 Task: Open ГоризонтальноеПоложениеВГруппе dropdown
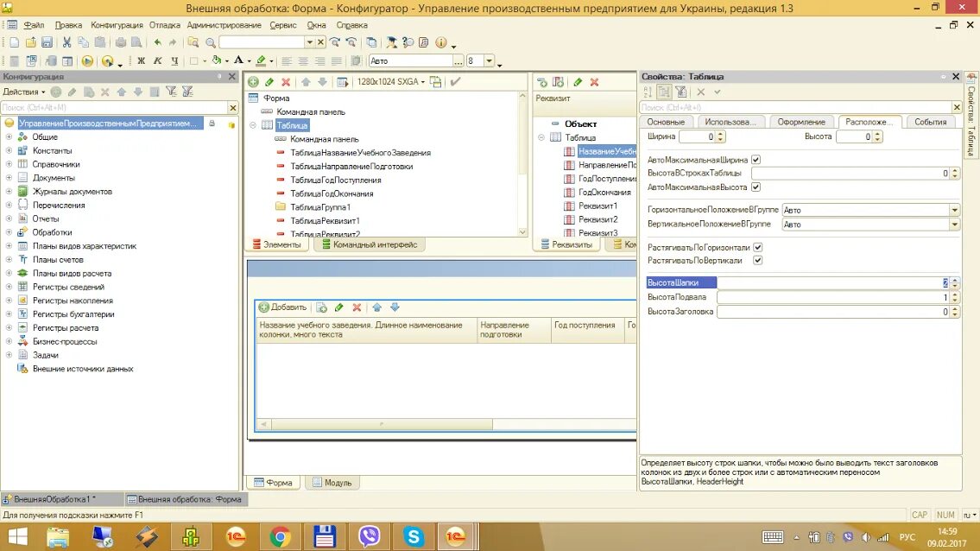(954, 210)
